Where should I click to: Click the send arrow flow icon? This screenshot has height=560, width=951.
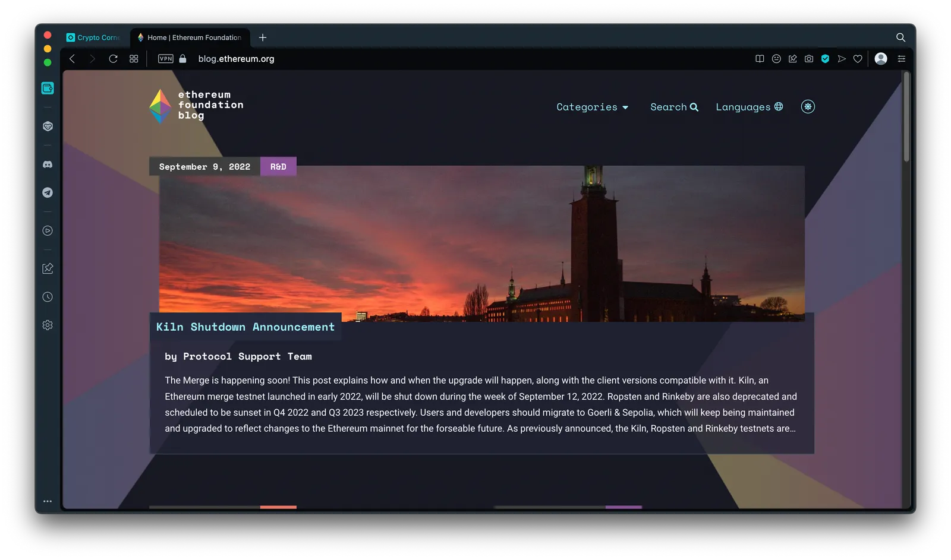click(x=842, y=59)
